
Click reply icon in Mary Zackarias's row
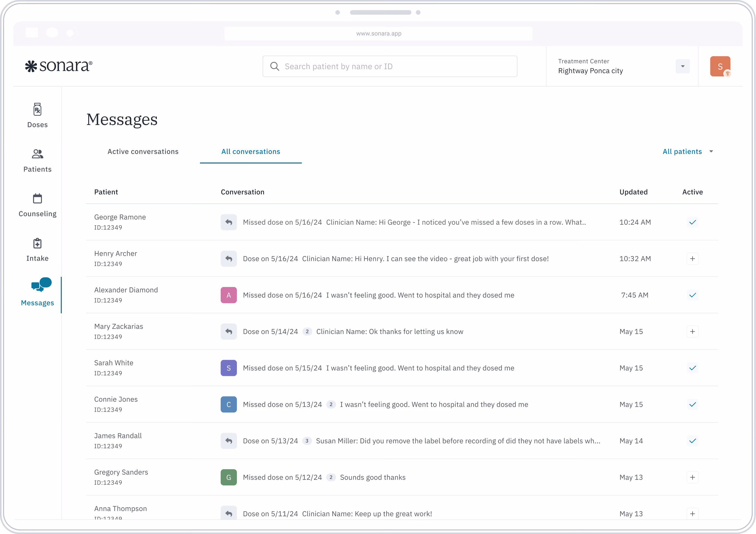point(229,332)
